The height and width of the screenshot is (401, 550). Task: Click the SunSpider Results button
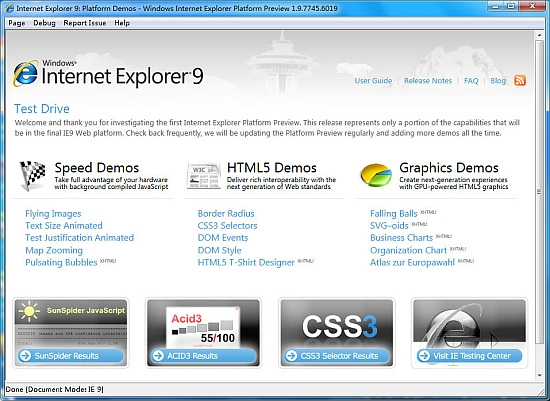coord(71,356)
